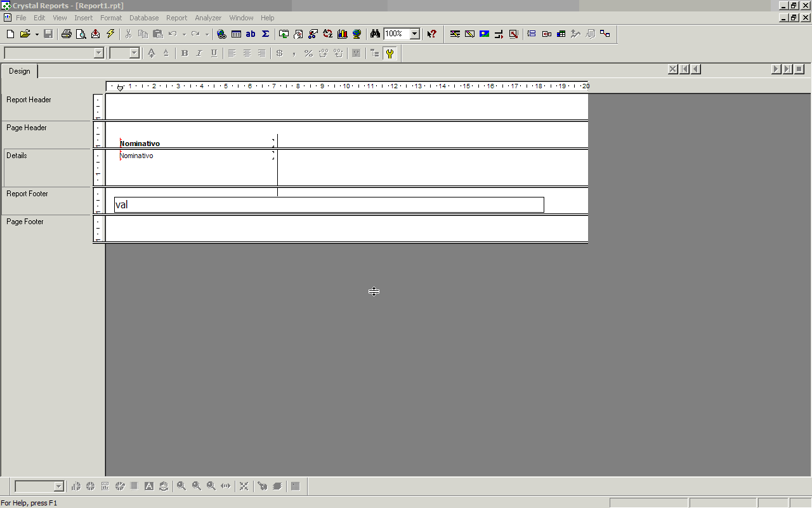Click the Insert Map globe icon
Image resolution: width=812 pixels, height=508 pixels.
click(357, 34)
